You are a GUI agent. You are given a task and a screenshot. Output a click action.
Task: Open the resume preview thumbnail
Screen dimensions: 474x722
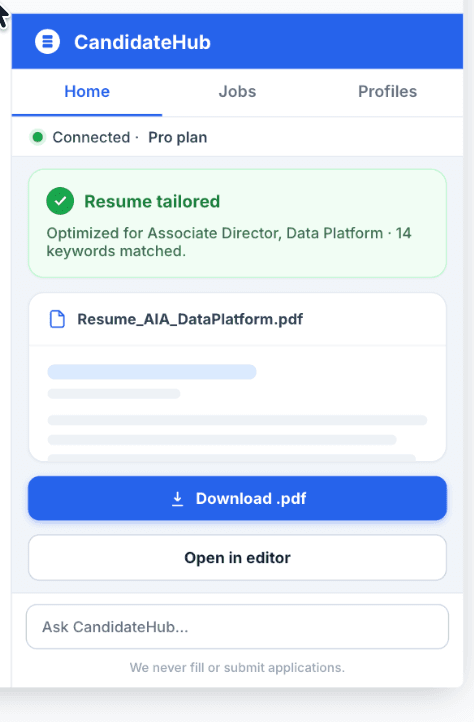(237, 403)
